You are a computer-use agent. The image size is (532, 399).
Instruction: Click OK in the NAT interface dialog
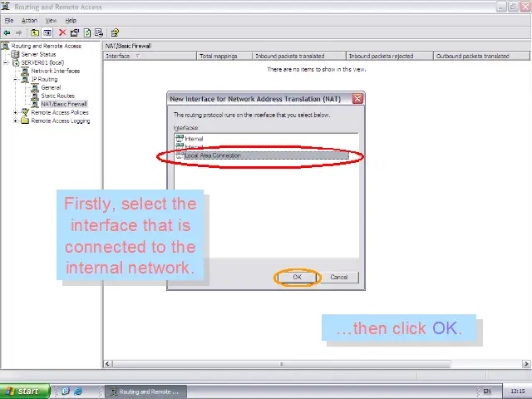(298, 277)
